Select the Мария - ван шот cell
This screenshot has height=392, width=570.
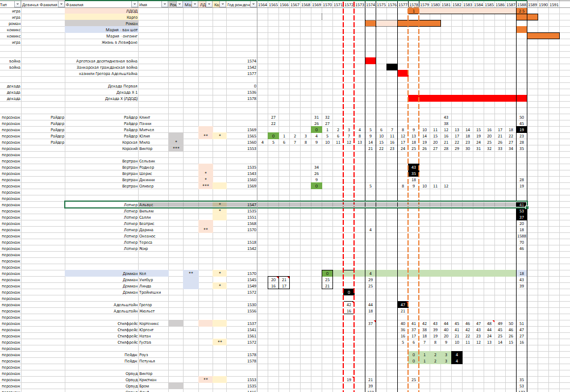[x=102, y=30]
